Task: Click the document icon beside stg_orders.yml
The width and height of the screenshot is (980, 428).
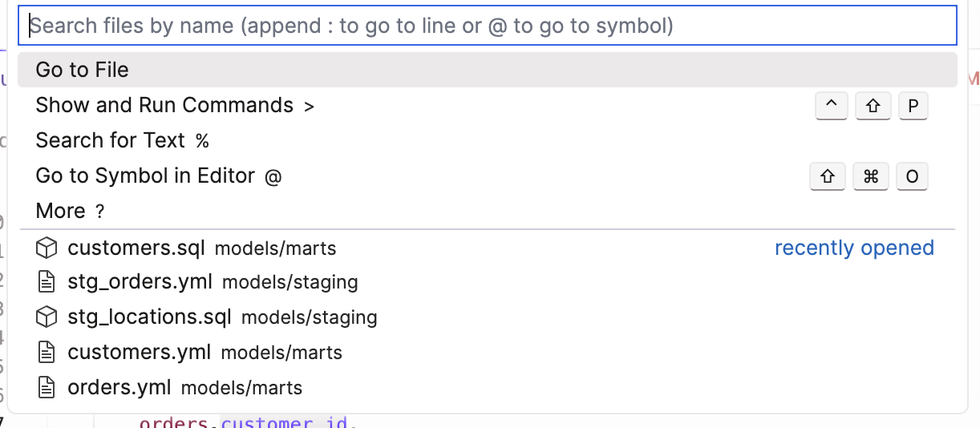Action: click(47, 282)
